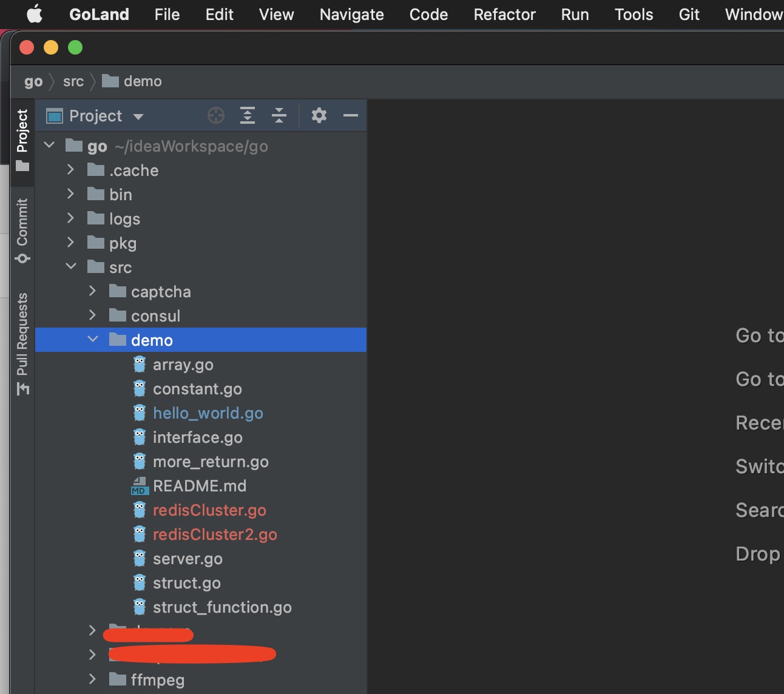The height and width of the screenshot is (694, 784).
Task: Expand the bin folder
Action: [70, 194]
